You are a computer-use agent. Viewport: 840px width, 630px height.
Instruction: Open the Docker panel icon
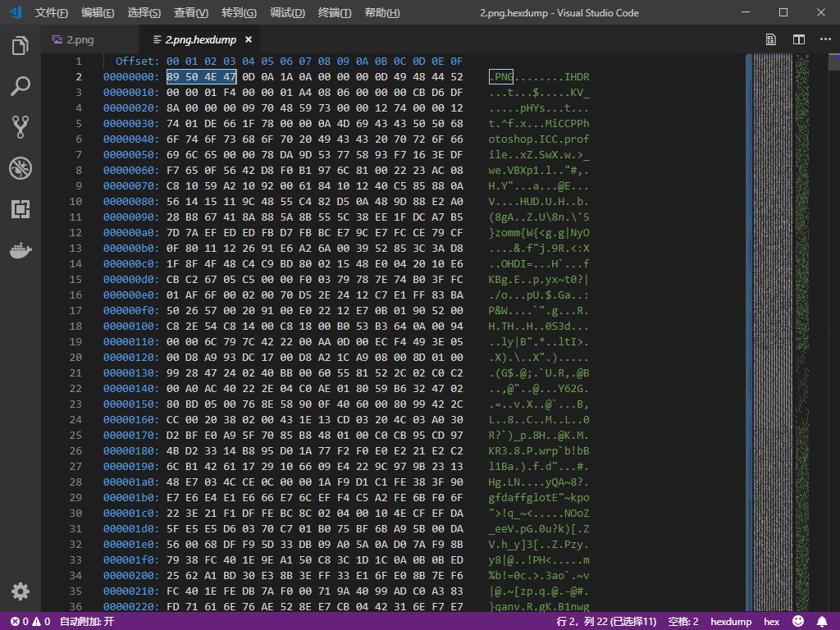click(21, 251)
